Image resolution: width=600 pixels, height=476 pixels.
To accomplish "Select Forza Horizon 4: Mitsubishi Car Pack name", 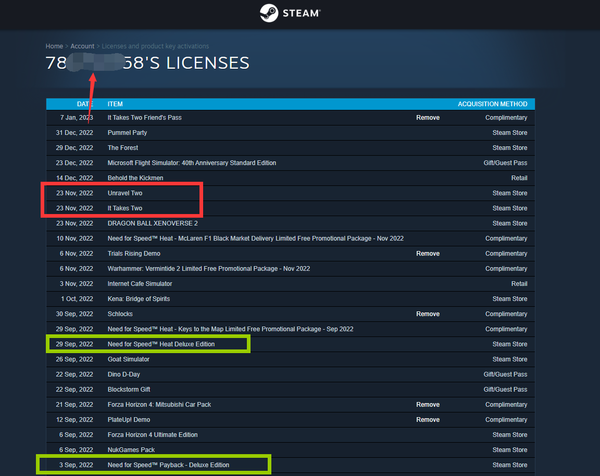I will (x=159, y=404).
